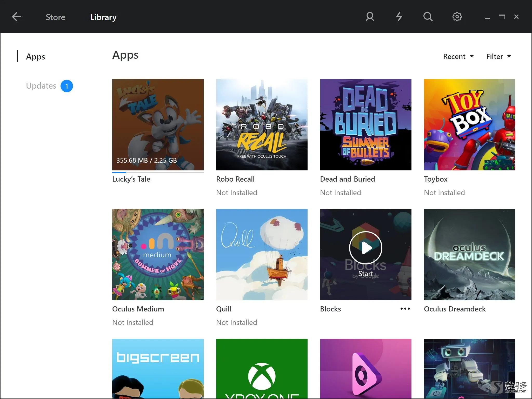
Task: Open the Xbox One app thumbnail
Action: [x=262, y=369]
